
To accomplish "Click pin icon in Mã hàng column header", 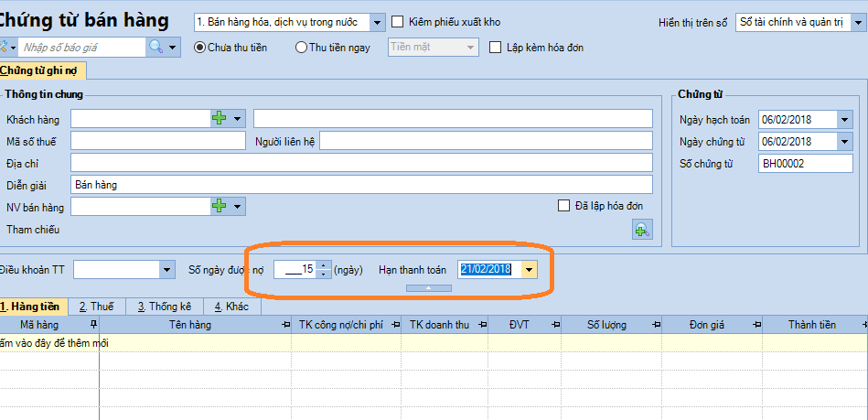I will (92, 325).
